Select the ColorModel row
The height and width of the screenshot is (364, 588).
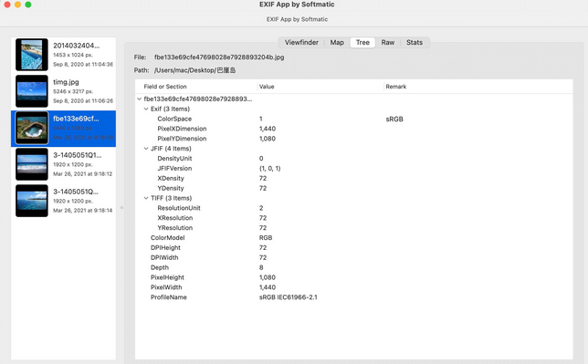click(x=354, y=238)
